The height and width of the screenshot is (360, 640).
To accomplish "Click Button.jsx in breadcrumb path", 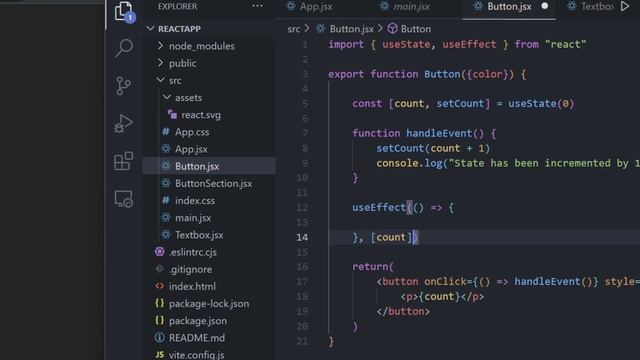I will point(351,29).
